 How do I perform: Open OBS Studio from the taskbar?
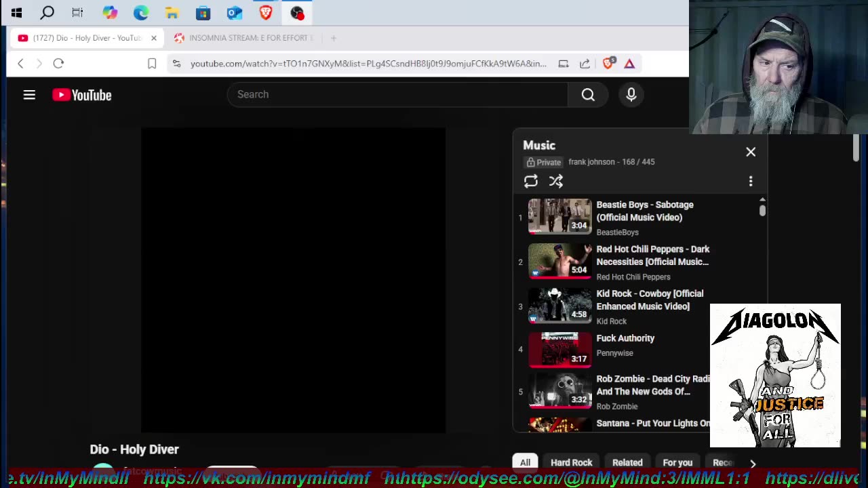pyautogui.click(x=296, y=12)
